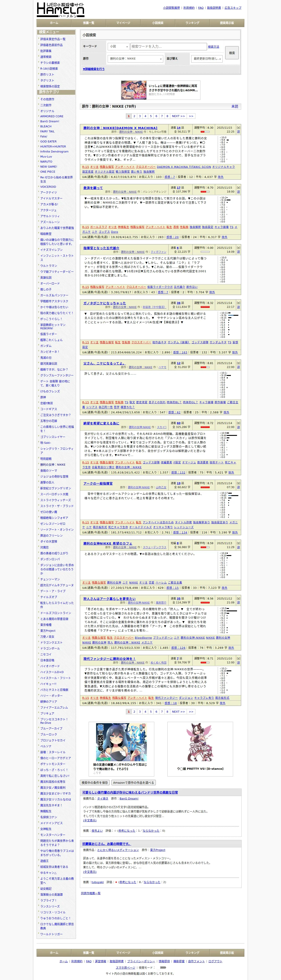Click タグリスト in sidebar
Viewport: 281px width, 980px height.
click(47, 80)
